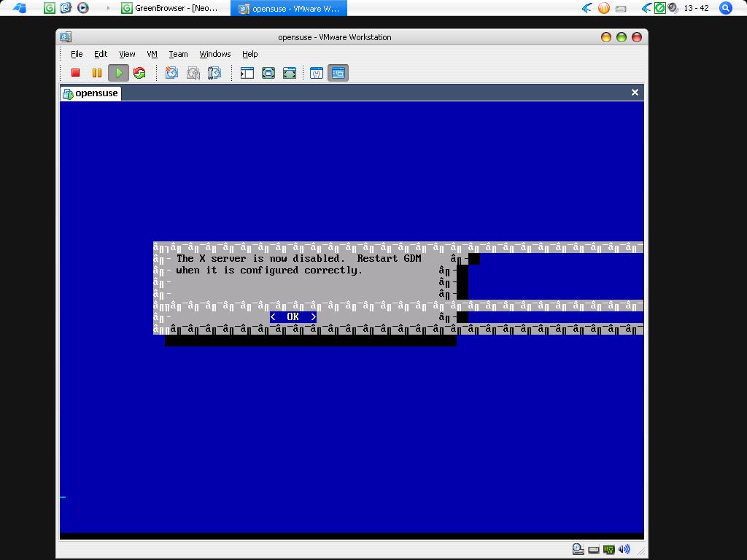Open the Team menu

point(178,54)
